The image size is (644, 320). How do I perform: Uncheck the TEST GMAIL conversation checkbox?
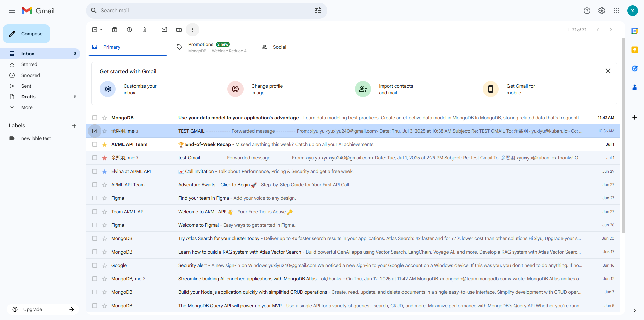click(x=95, y=131)
